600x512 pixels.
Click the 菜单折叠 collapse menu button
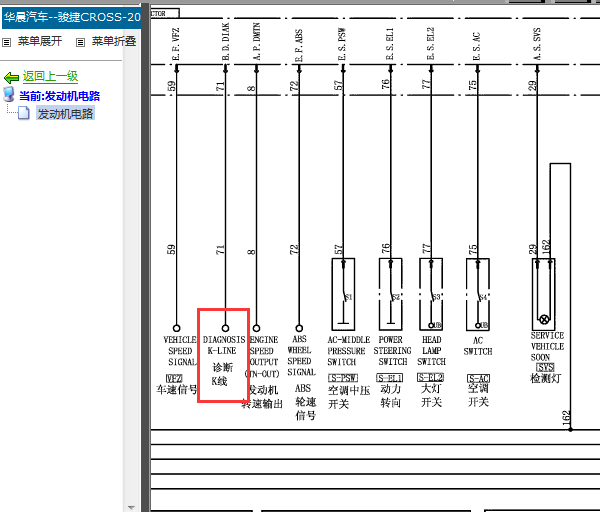point(114,41)
